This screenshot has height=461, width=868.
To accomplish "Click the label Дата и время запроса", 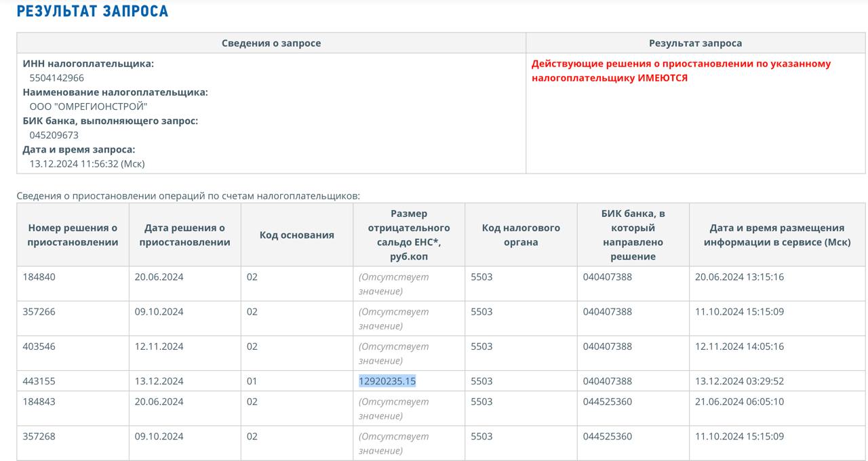I will pos(79,149).
